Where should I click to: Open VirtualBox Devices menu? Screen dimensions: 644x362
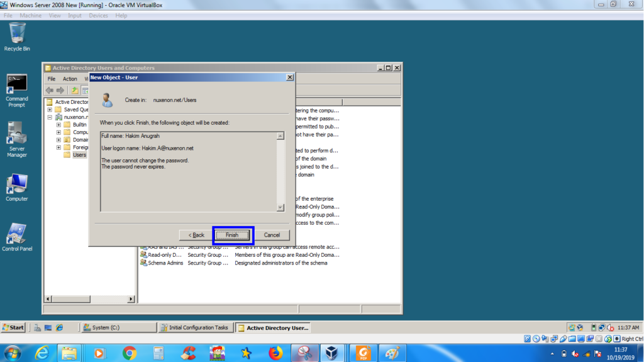coord(98,16)
